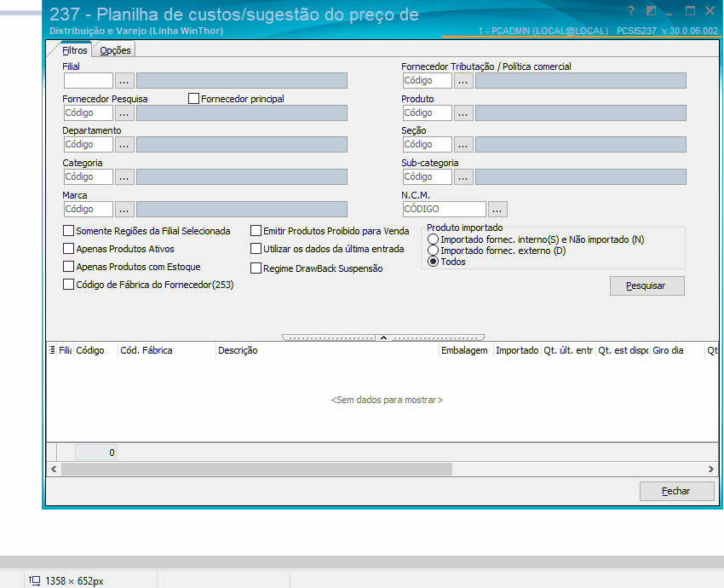The width and height of the screenshot is (724, 588).
Task: Focus the Marca Código field
Action: coord(89,210)
